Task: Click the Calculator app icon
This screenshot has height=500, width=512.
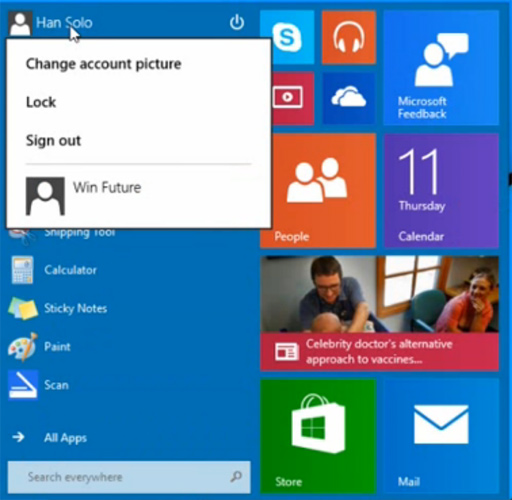Action: (x=22, y=270)
